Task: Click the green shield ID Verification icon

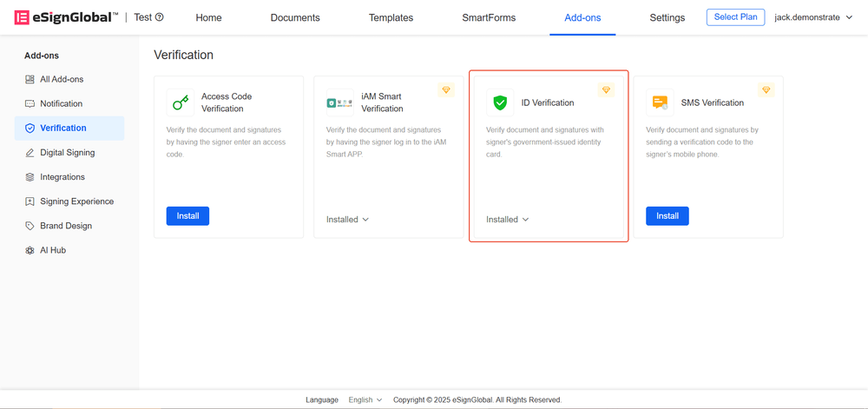Action: tap(500, 103)
